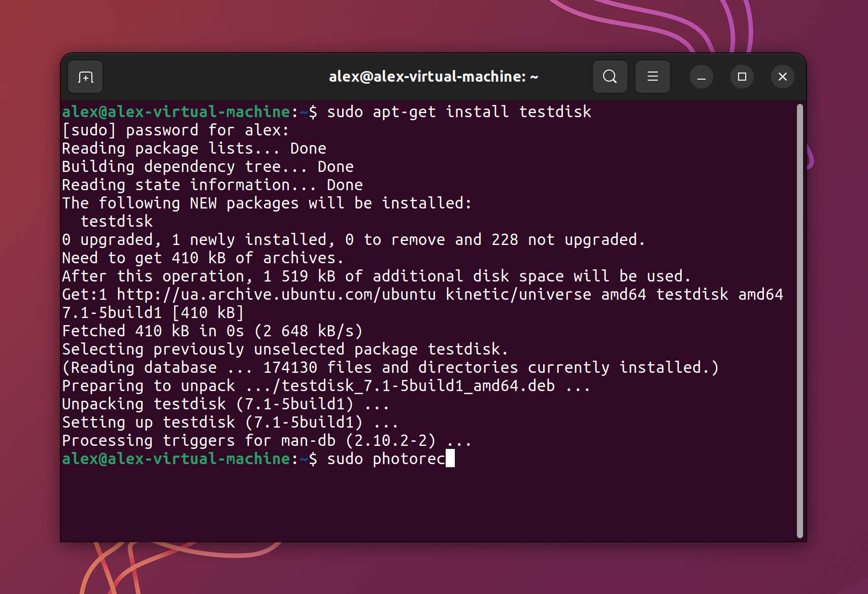This screenshot has width=868, height=594.
Task: Click the indented 'testdisk' package name line
Action: (x=117, y=221)
